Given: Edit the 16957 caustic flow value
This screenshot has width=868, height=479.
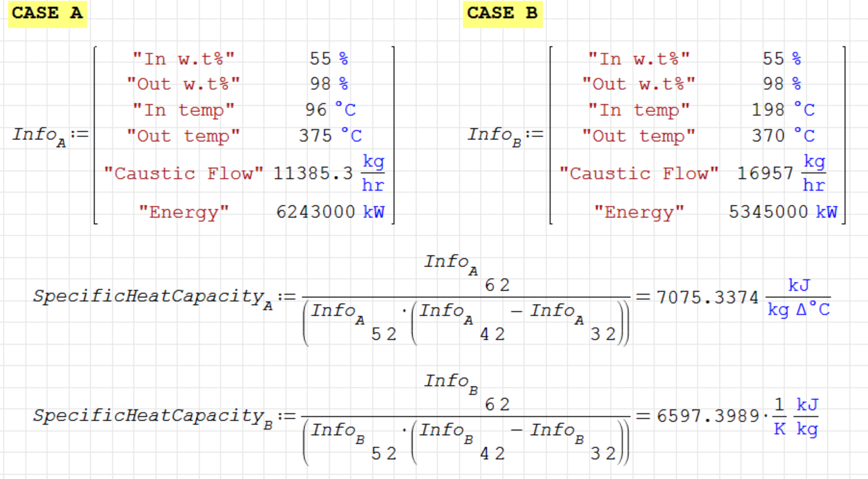Looking at the screenshot, I should [x=765, y=173].
